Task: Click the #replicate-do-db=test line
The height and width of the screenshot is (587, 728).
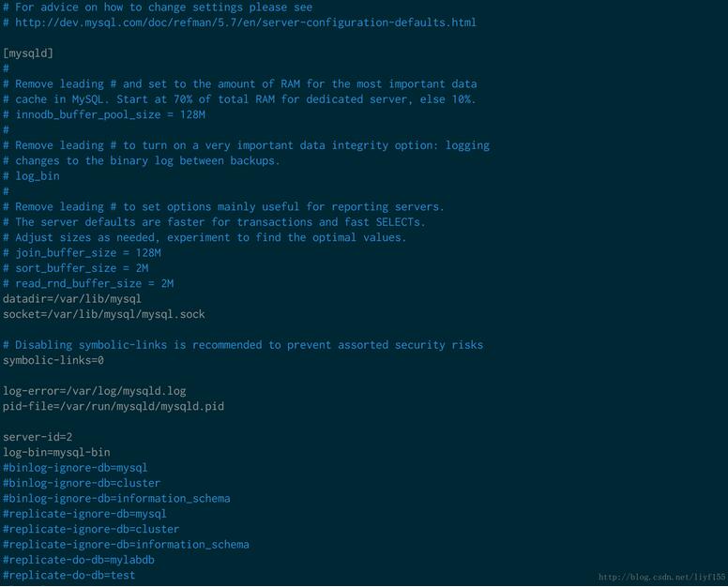Action: pos(68,575)
